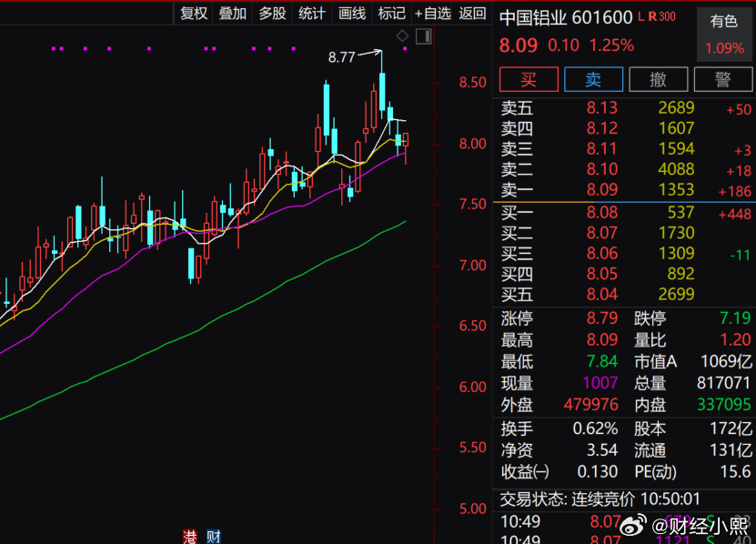Select 买五 price 8.04
756x544 pixels.
[601, 294]
